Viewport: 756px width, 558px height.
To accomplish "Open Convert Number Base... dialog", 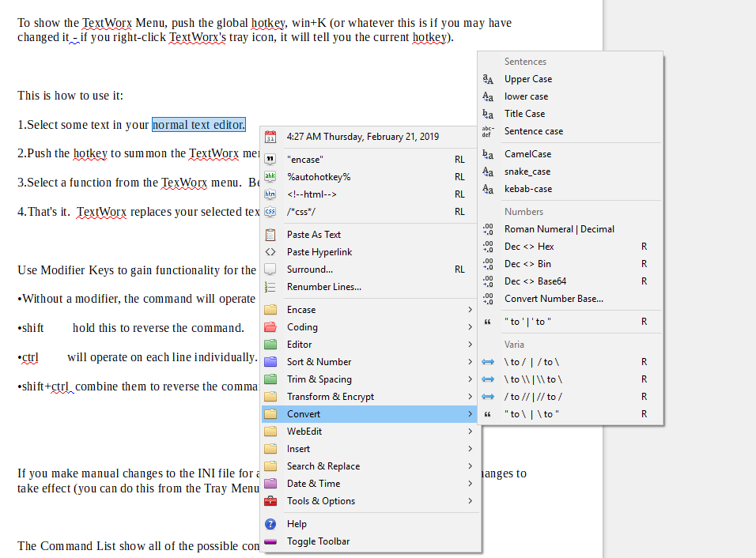I will [570, 299].
